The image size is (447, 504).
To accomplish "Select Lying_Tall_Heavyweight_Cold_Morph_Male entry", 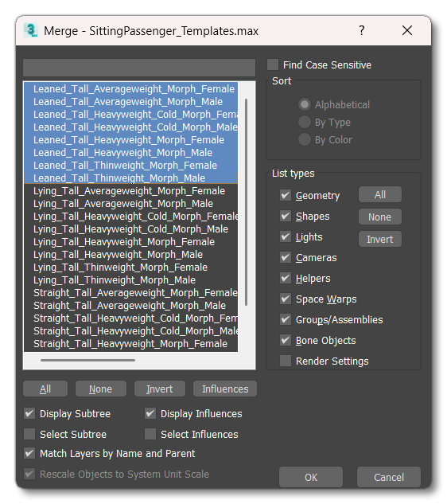I will [x=131, y=229].
